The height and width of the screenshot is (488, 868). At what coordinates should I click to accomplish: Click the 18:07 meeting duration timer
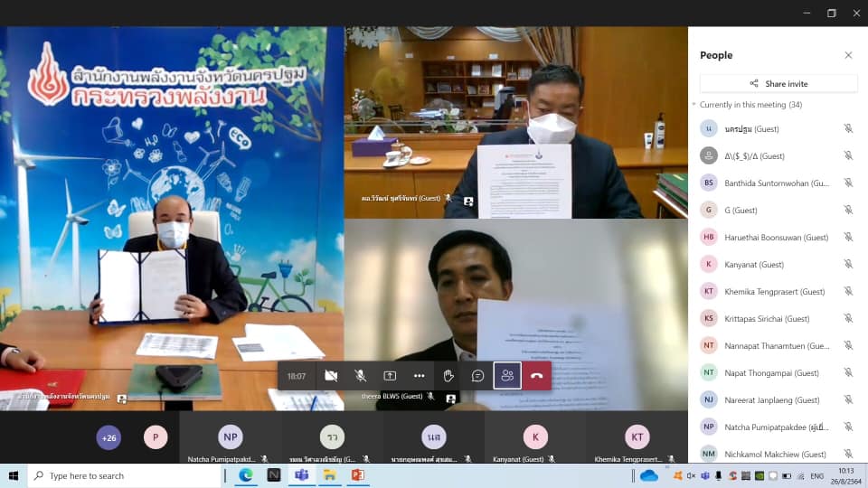click(x=297, y=376)
